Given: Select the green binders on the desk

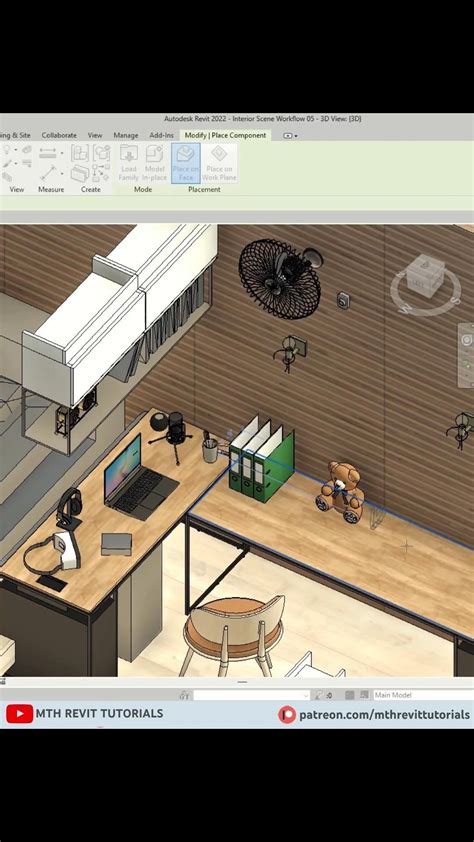Looking at the screenshot, I should pos(261,458).
